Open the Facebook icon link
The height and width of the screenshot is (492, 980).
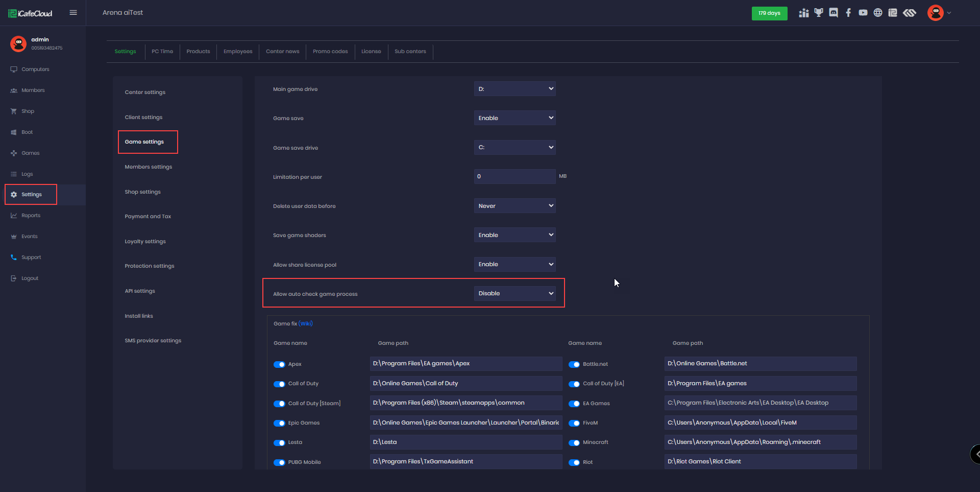[848, 13]
